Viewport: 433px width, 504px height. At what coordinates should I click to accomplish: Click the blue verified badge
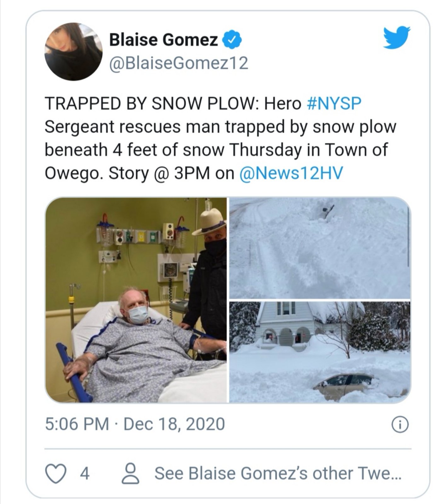point(233,40)
